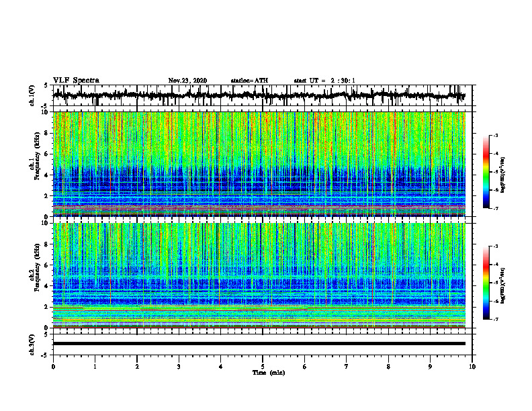Click the time axis tick label '2'
Image resolution: width=532 pixels, height=411 pixels.
137,367
